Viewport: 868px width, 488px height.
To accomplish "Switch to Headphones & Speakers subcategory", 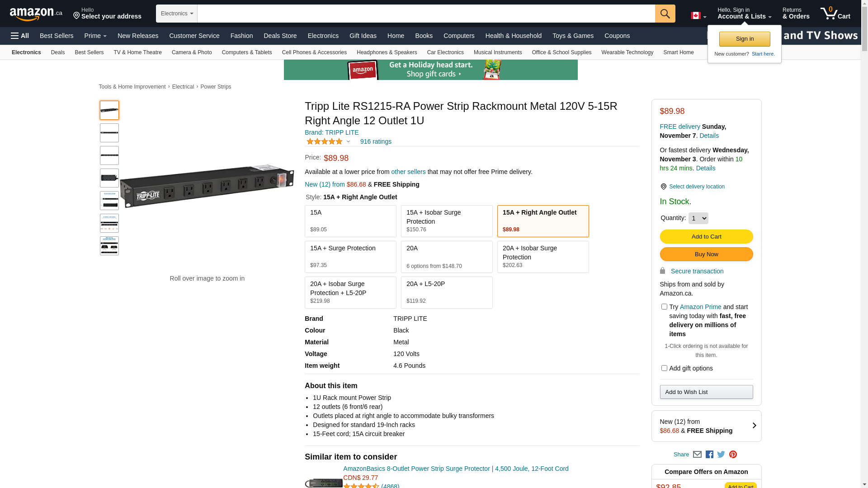I will (x=387, y=52).
